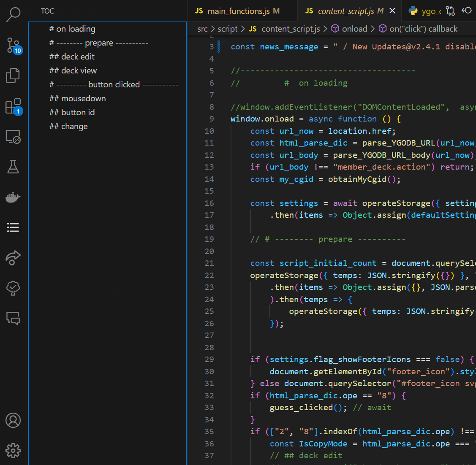This screenshot has width=476, height=465.
Task: Close the content_script.js tab
Action: pos(392,11)
